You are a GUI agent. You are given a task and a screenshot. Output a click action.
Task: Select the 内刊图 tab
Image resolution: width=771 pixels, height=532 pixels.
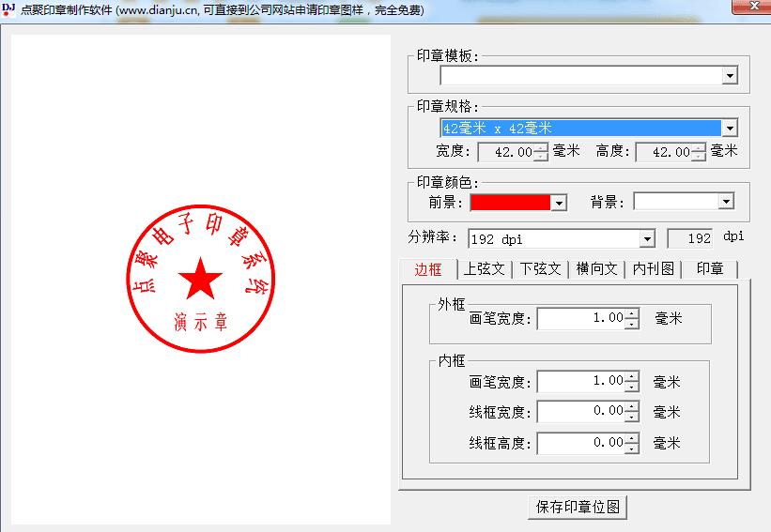pos(653,269)
